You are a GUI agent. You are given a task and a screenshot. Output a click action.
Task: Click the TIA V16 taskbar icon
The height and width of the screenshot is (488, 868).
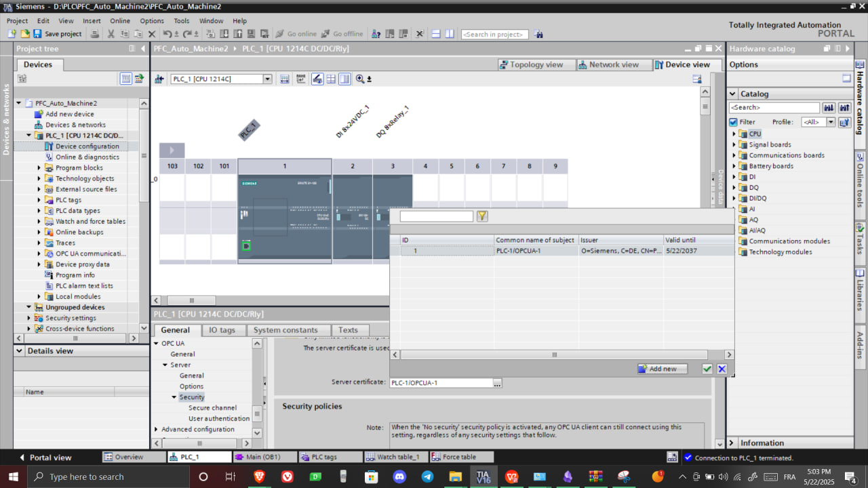483,476
